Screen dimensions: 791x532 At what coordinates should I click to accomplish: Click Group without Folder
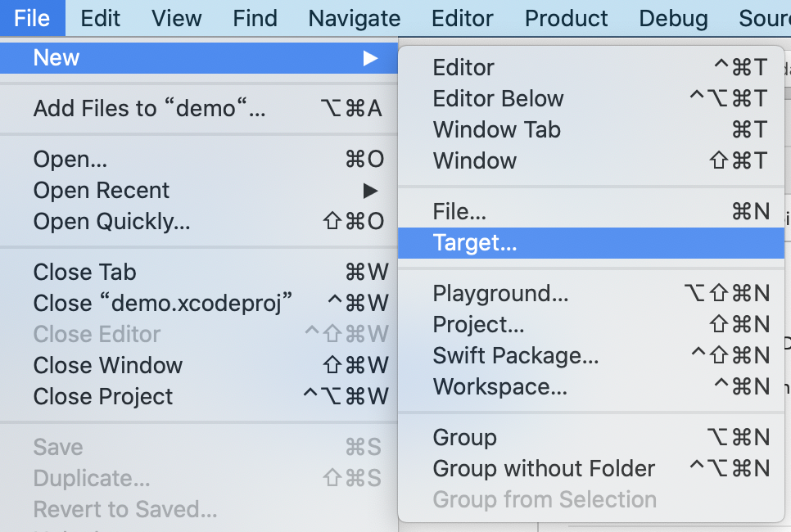pos(590,469)
